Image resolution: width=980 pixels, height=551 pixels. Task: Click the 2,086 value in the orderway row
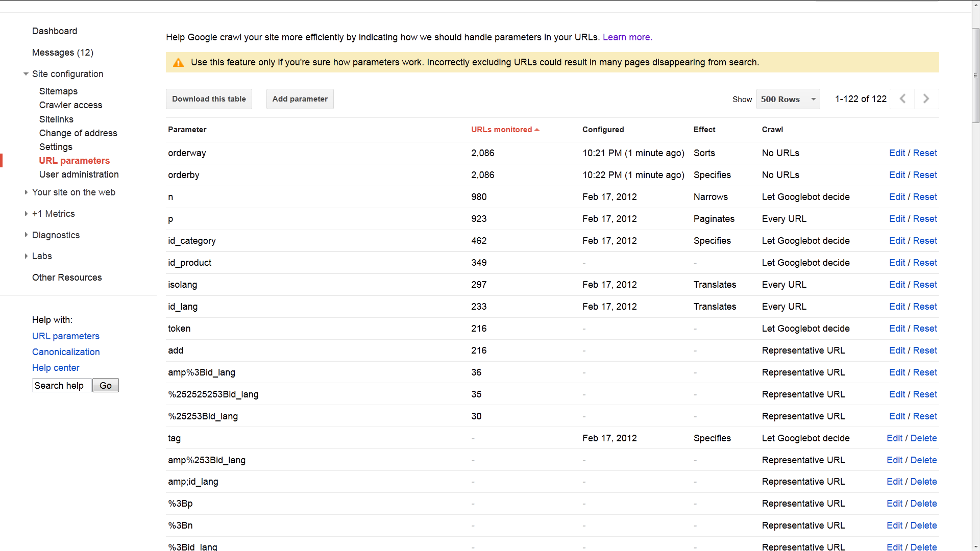(482, 153)
